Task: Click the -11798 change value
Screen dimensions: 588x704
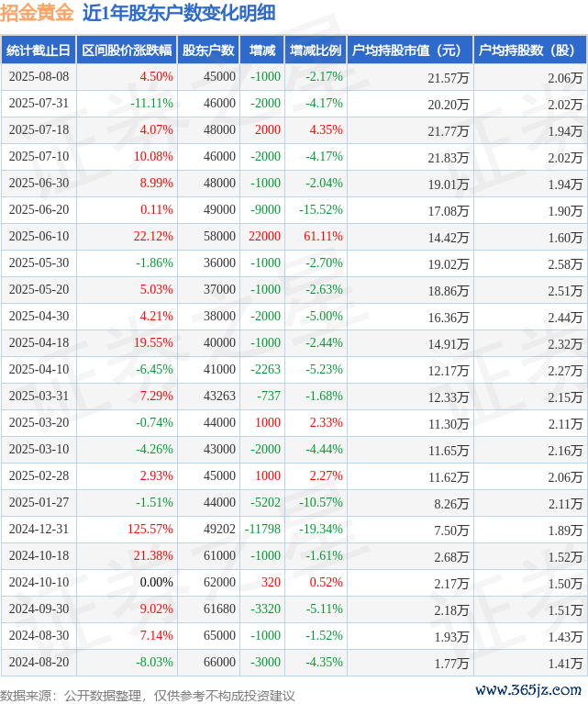Action: [262, 529]
